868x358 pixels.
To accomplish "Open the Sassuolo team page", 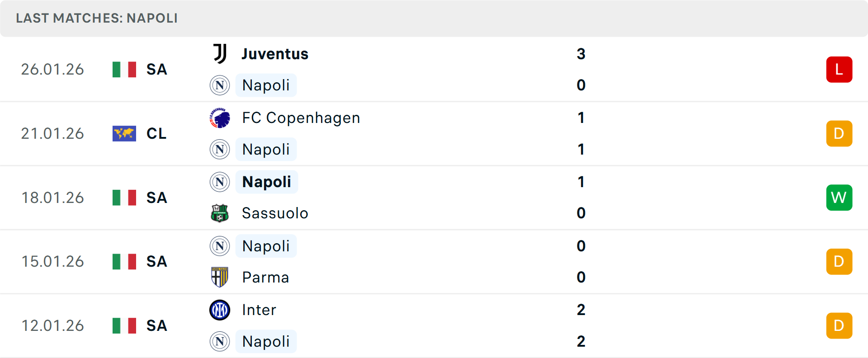I will (275, 213).
